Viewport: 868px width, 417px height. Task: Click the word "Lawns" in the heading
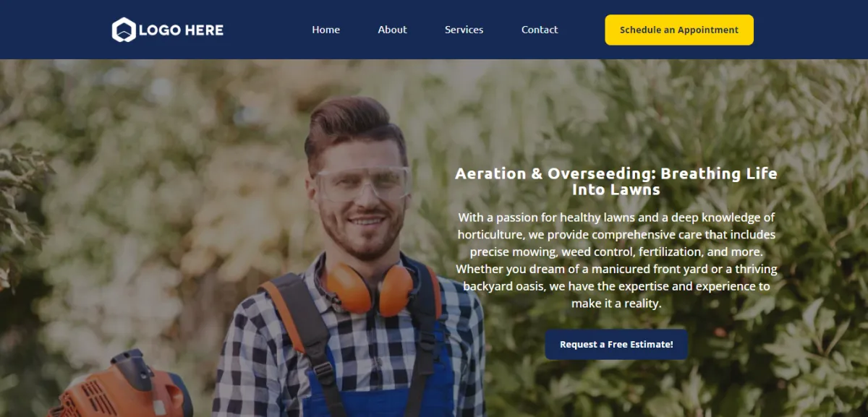click(636, 190)
